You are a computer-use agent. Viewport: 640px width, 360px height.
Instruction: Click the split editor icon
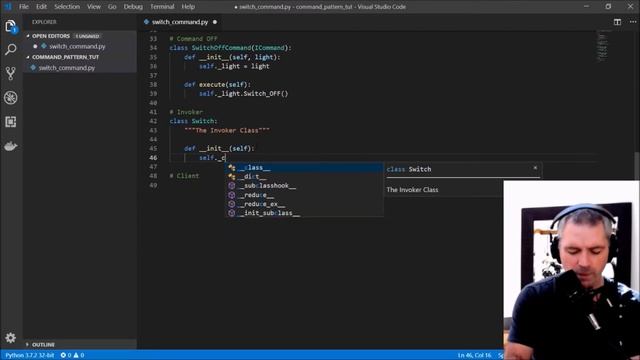617,22
